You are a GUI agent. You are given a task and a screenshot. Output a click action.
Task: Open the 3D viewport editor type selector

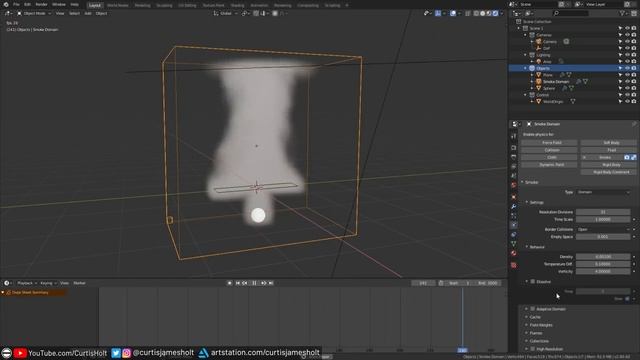pos(8,13)
